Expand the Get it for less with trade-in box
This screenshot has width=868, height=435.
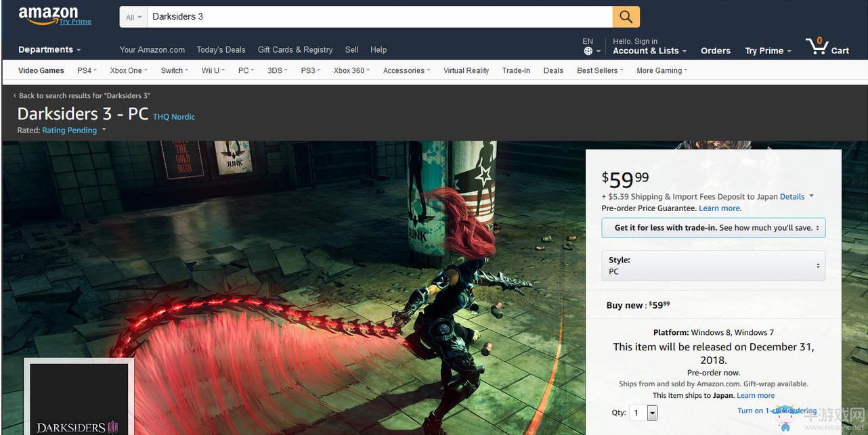tap(714, 228)
